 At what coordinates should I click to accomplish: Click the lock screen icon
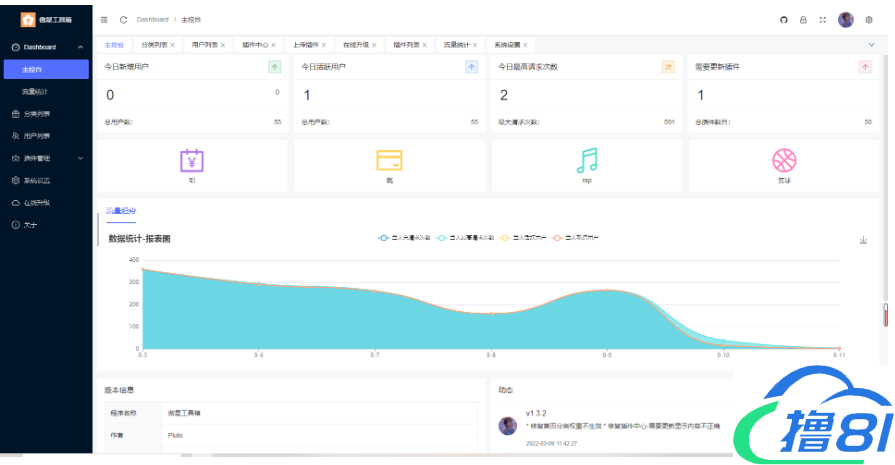(803, 19)
